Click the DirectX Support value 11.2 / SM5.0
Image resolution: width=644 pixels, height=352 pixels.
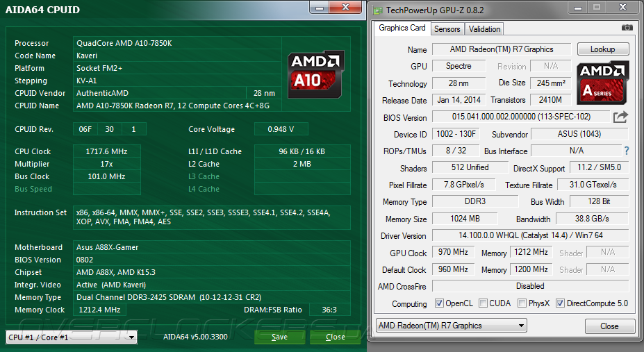[x=600, y=167]
